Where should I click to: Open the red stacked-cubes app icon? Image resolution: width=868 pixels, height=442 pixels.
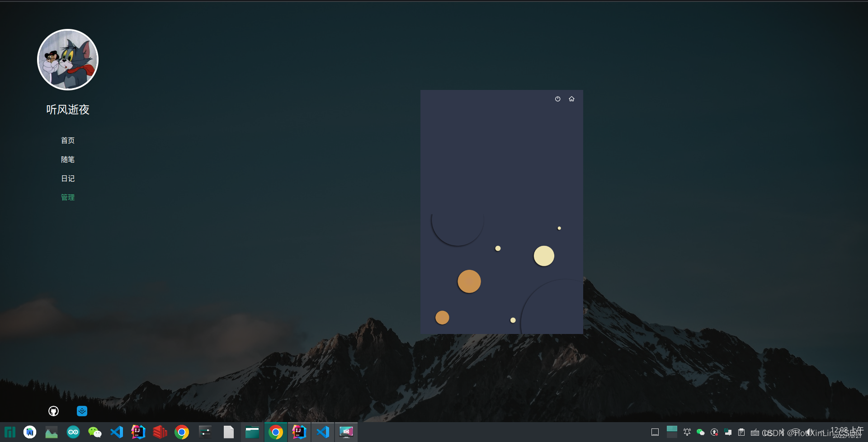tap(160, 432)
